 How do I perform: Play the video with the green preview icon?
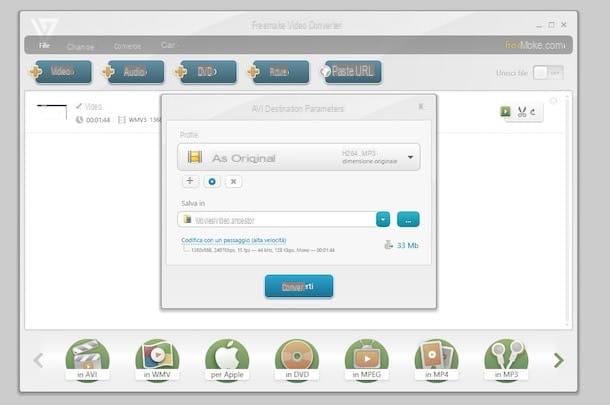(x=505, y=112)
